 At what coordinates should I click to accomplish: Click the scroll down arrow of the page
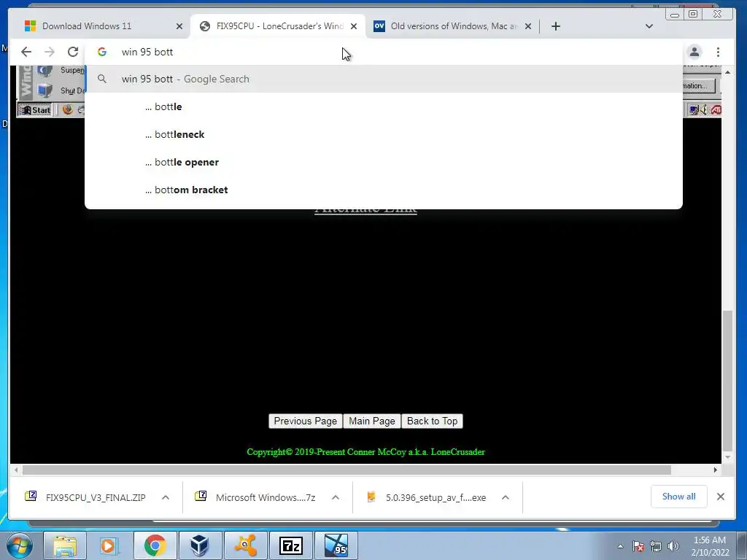[727, 457]
